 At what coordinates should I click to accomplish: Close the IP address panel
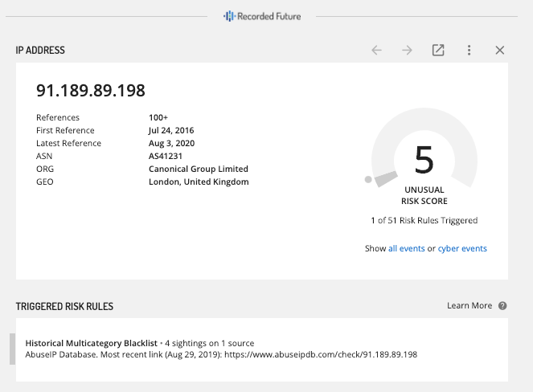(x=499, y=51)
